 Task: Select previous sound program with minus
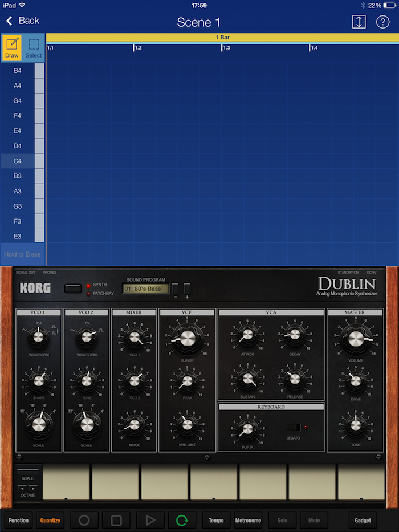coord(176,289)
